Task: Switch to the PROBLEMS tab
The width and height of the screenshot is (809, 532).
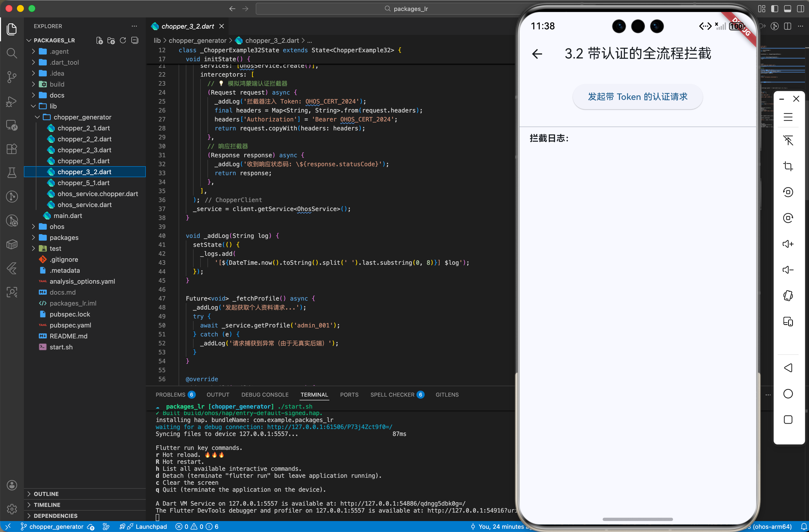Action: click(x=170, y=395)
